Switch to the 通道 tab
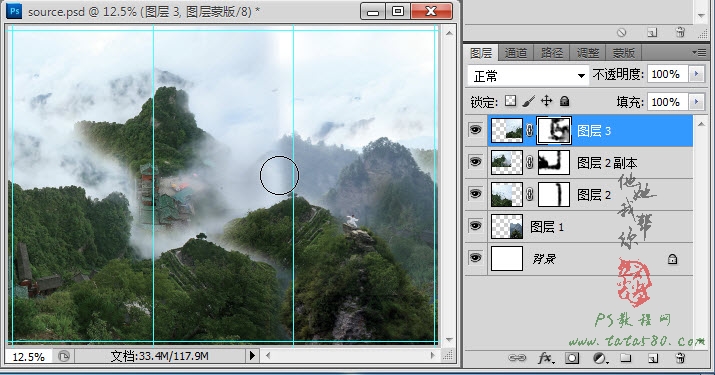The width and height of the screenshot is (715, 375). click(x=516, y=53)
